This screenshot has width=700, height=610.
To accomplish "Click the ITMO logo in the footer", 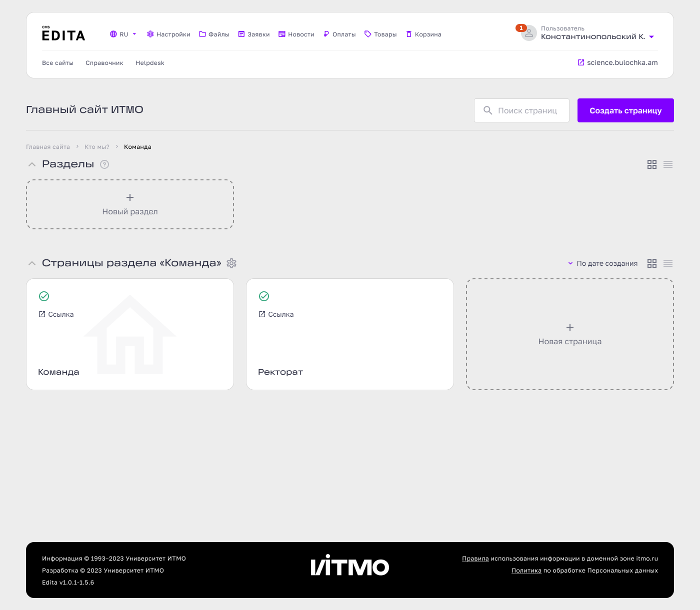I will tap(350, 565).
